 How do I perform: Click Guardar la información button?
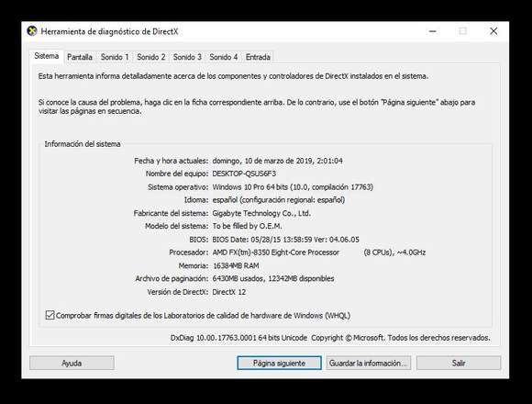pos(368,363)
